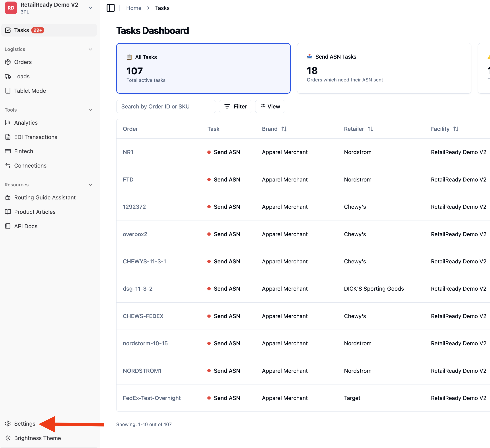Open Fintech in the sidebar

pos(23,151)
